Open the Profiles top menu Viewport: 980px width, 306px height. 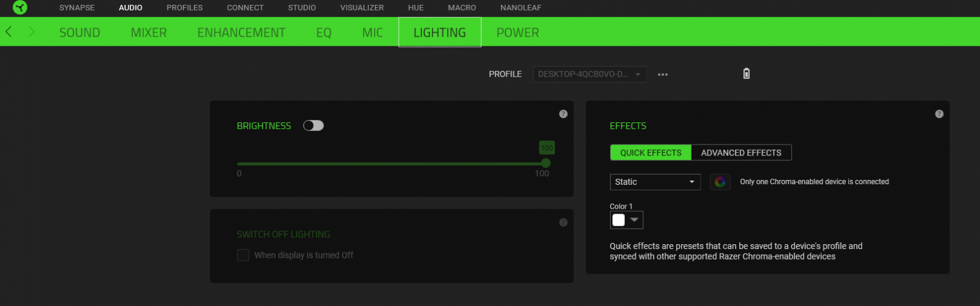click(184, 8)
